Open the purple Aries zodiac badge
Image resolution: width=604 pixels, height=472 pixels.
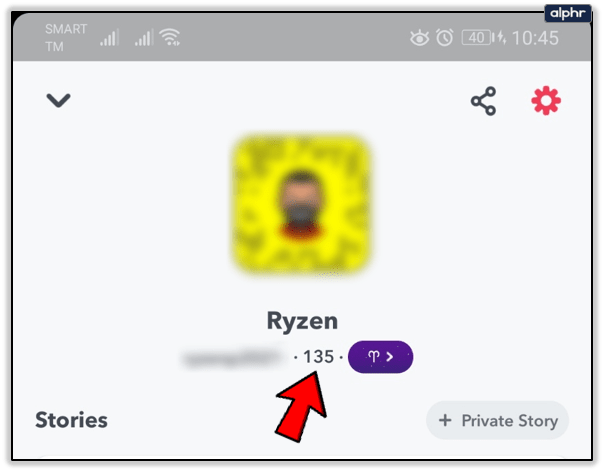coord(380,356)
